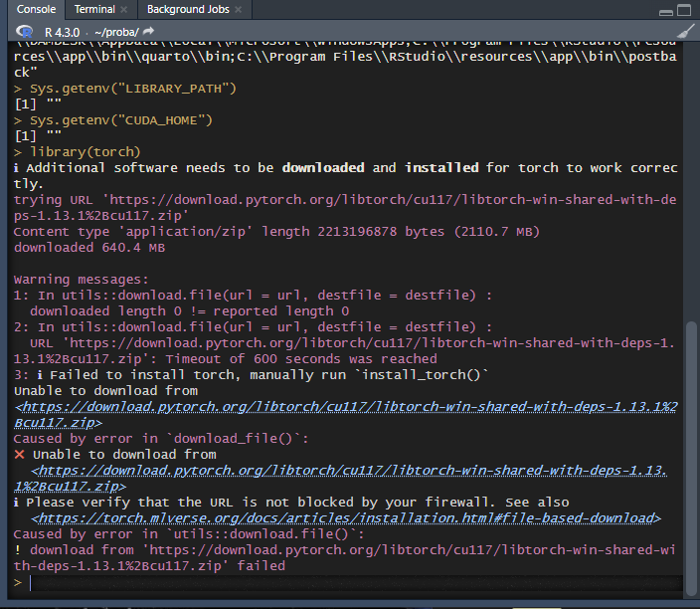Close the Terminal tab
Image resolution: width=700 pixels, height=609 pixels.
point(124,9)
